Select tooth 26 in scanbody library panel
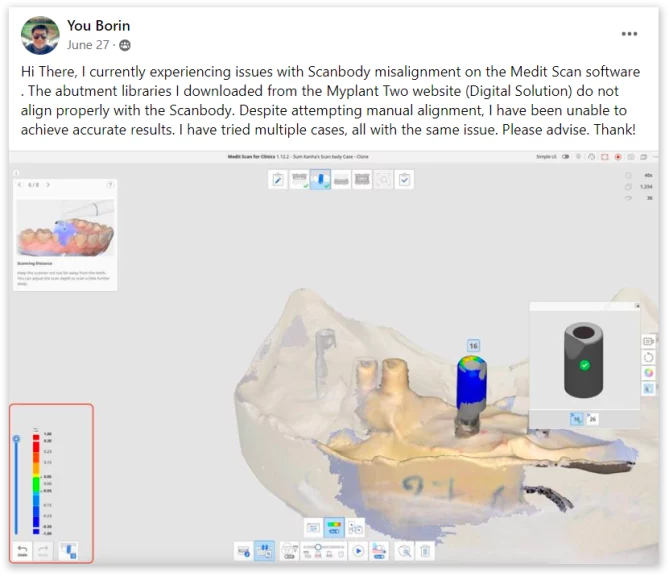Image resolution: width=669 pixels, height=576 pixels. (592, 419)
